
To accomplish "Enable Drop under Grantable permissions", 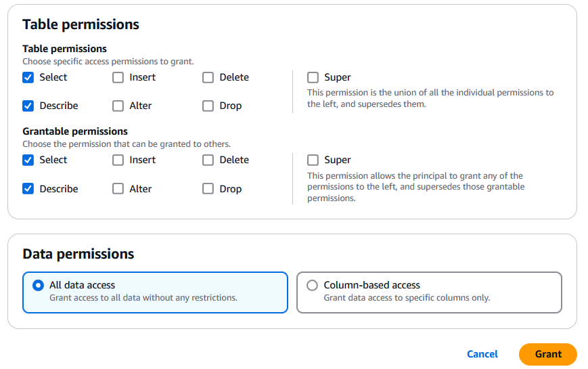I will coord(208,189).
